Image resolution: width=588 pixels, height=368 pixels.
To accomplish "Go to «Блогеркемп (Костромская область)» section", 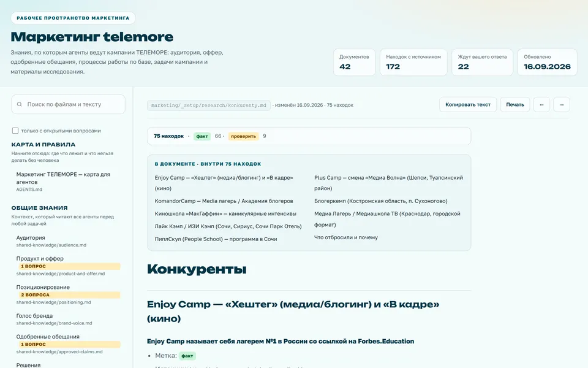I will [x=380, y=201].
